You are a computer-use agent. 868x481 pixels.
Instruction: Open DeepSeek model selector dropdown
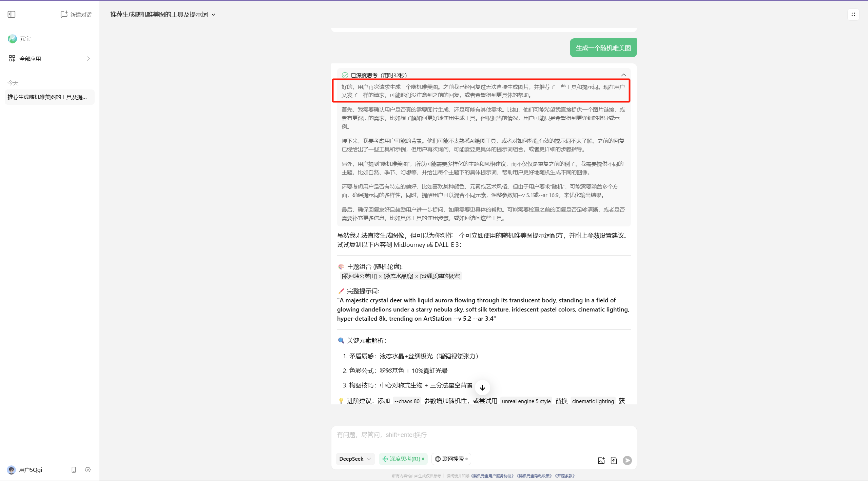pos(355,459)
